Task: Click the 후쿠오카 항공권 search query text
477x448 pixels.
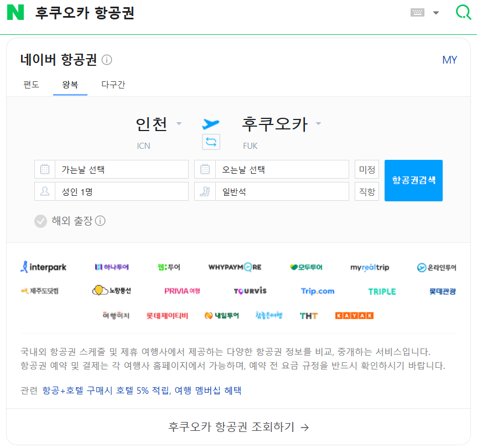Action: [x=85, y=13]
